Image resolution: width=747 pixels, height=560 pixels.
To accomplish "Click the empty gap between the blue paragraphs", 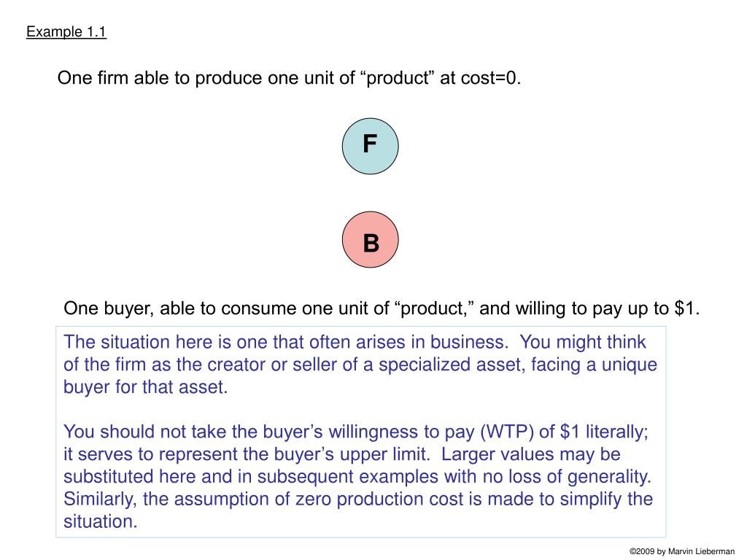I will click(x=360, y=410).
